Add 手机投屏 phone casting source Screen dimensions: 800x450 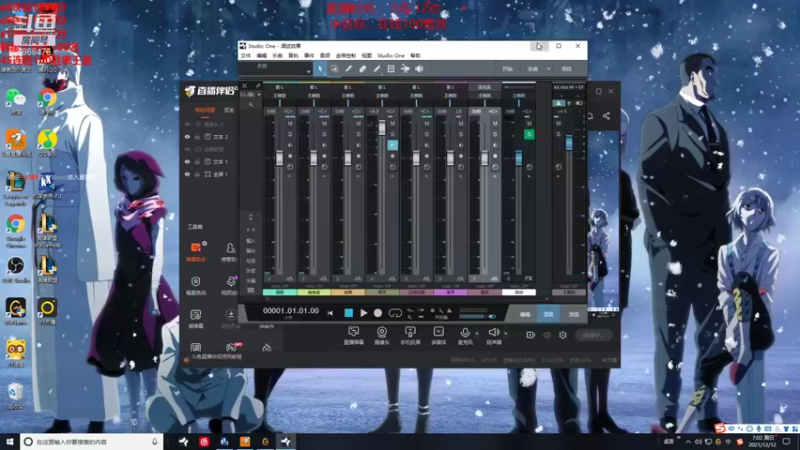tap(410, 336)
